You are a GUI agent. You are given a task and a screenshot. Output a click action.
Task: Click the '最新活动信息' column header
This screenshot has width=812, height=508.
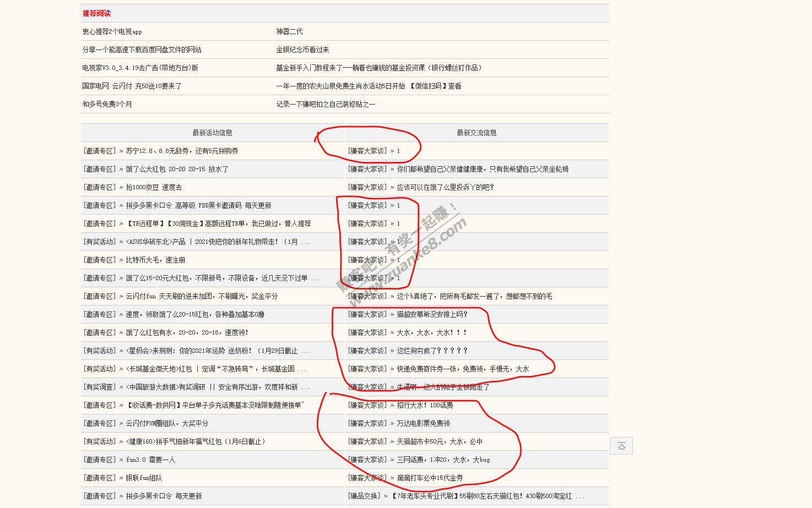point(213,133)
